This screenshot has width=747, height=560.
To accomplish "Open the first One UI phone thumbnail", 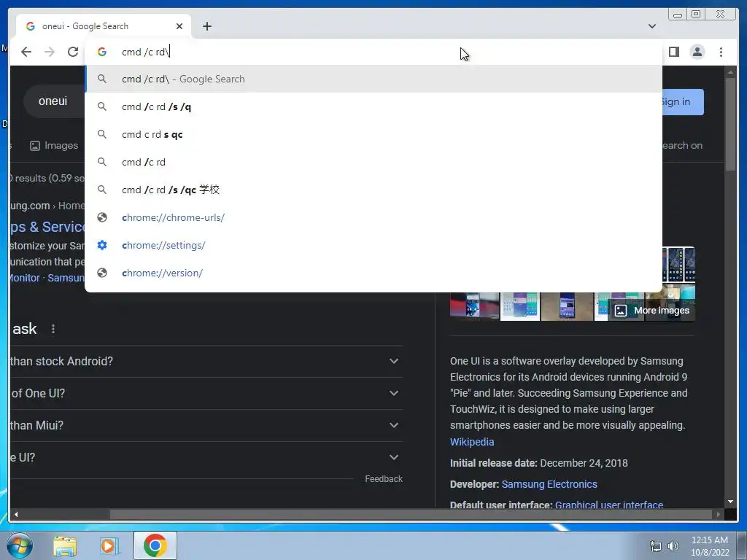I will coord(474,307).
